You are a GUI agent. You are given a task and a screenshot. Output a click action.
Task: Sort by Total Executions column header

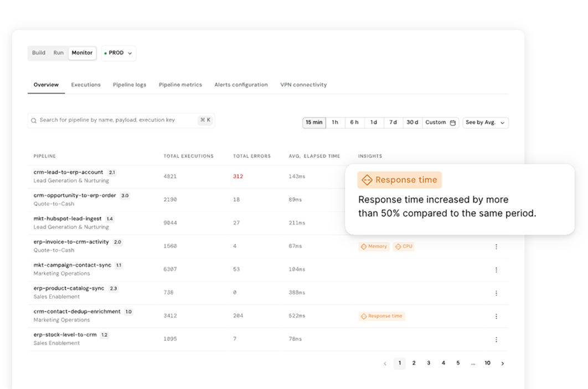pyautogui.click(x=189, y=156)
